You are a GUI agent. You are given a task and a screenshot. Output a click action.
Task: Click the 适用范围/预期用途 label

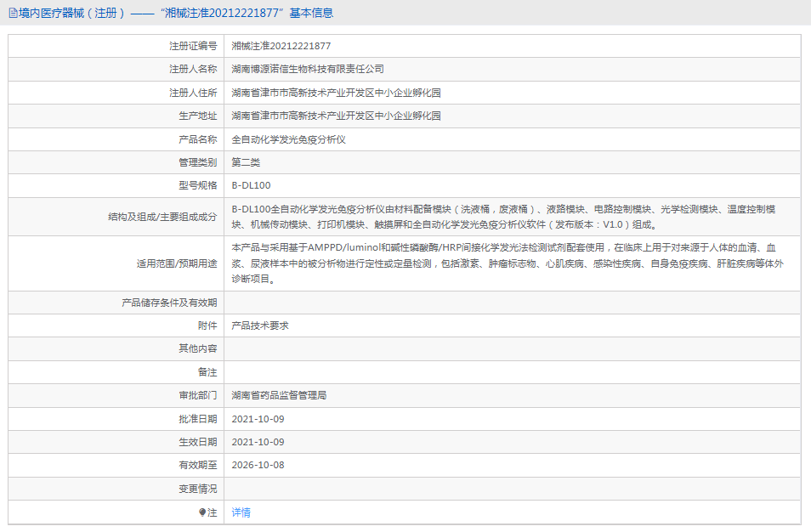pyautogui.click(x=176, y=263)
